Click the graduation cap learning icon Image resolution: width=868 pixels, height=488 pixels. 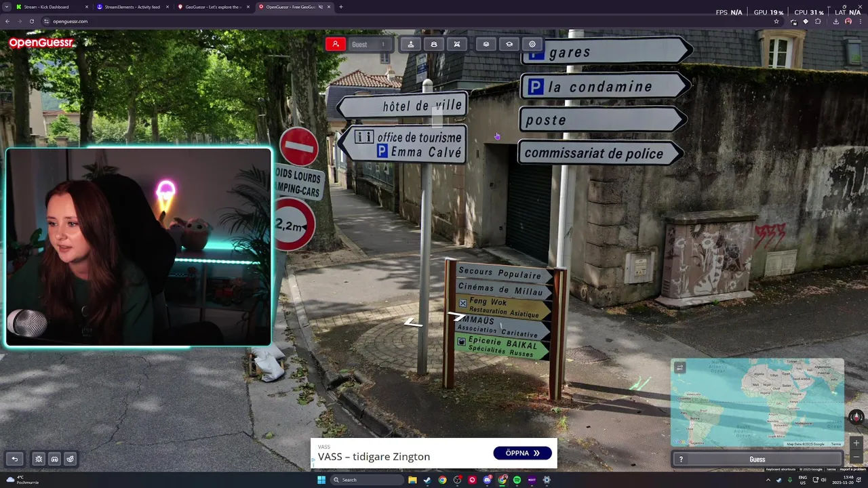[509, 44]
